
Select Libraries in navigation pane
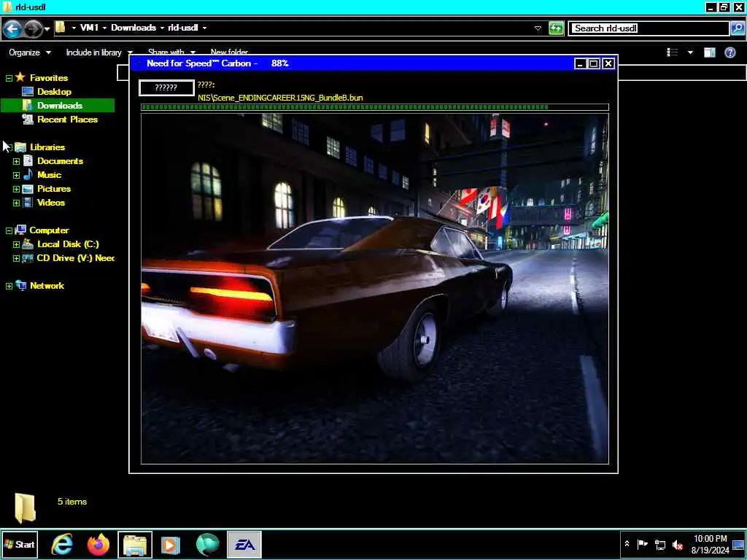point(47,147)
